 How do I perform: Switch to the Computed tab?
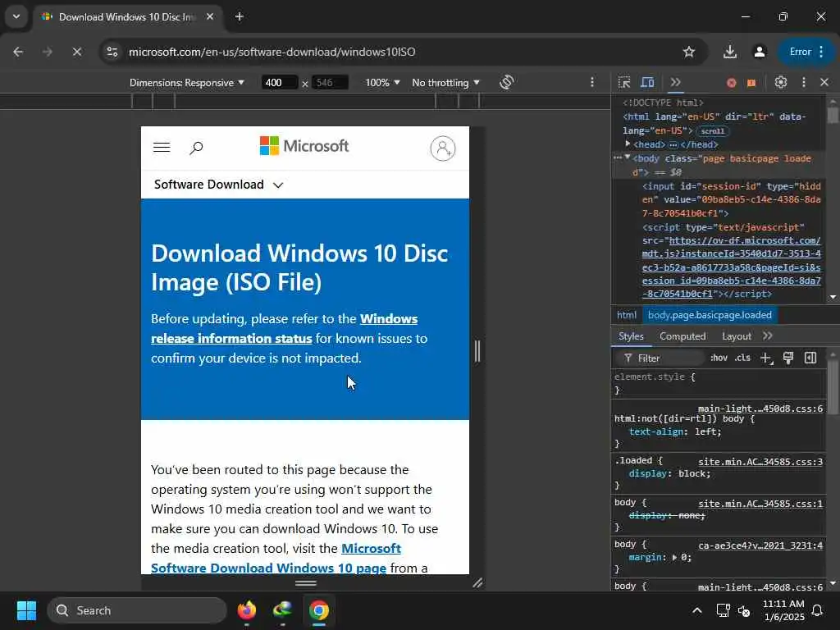(x=682, y=336)
